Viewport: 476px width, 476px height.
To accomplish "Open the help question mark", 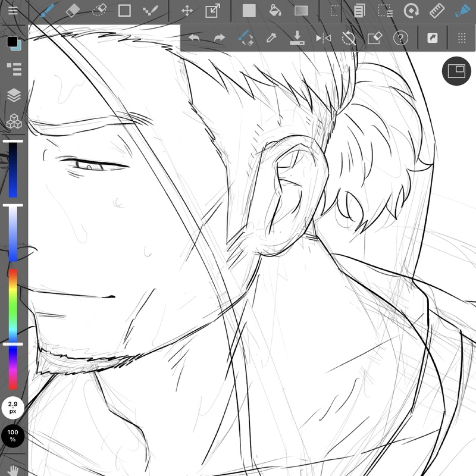I will (400, 38).
